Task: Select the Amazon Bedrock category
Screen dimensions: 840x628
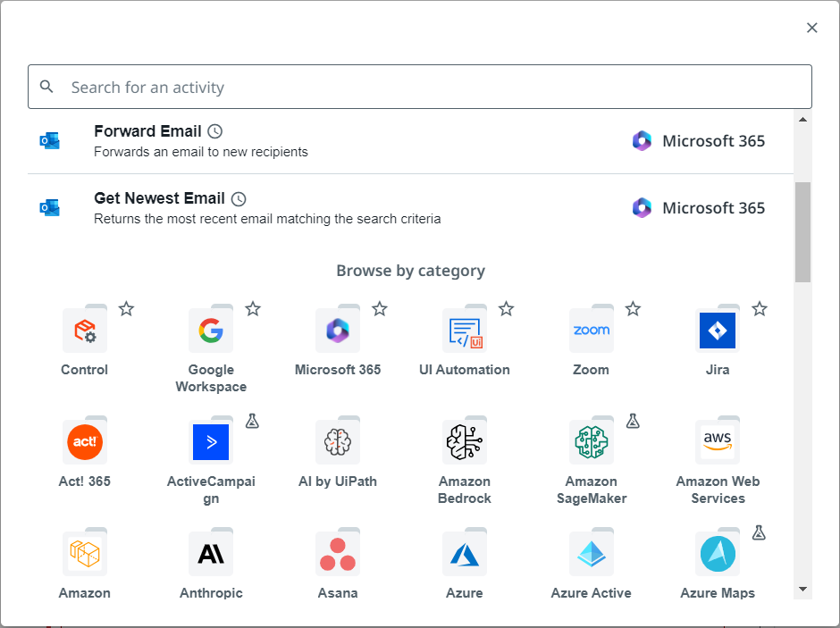Action: (x=465, y=443)
